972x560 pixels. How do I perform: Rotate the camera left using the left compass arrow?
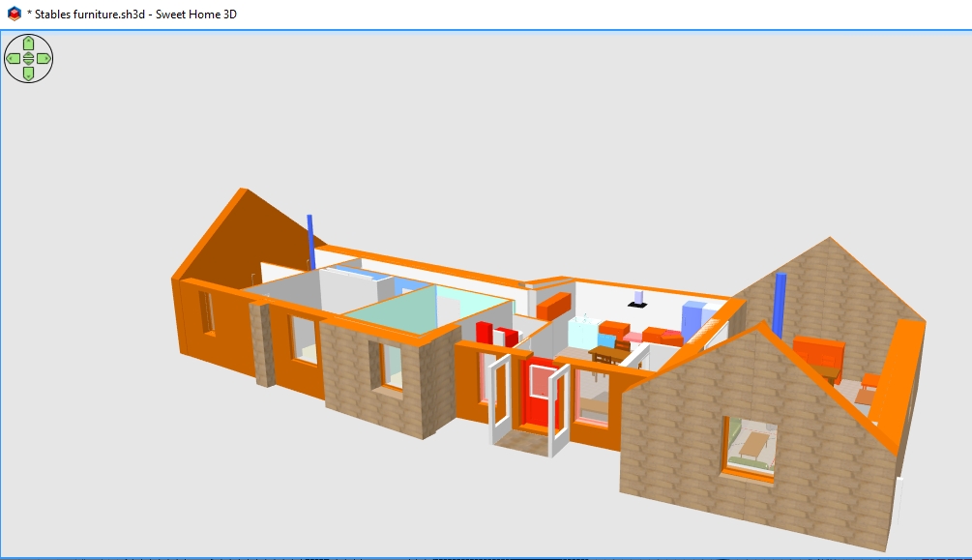coord(13,58)
